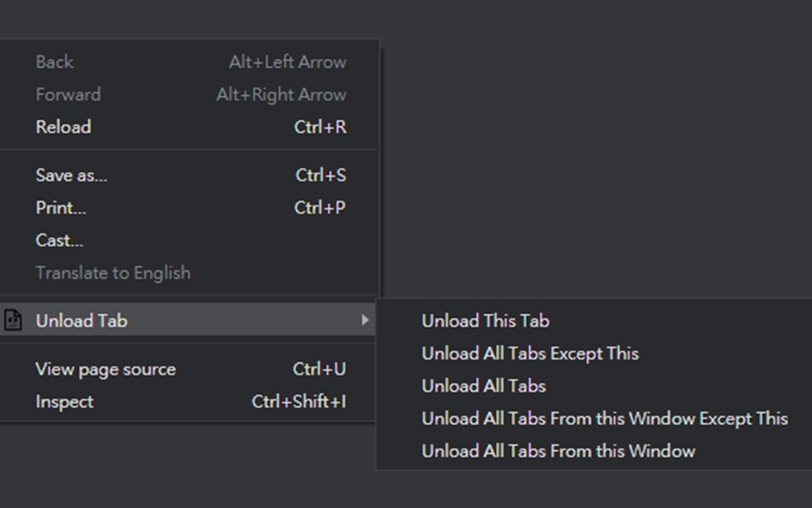812x508 pixels.
Task: Click the Ctrl+U shortcut hint
Action: (319, 369)
